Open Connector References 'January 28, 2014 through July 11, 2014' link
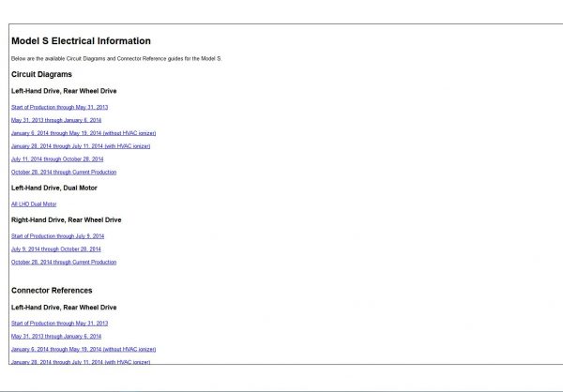The height and width of the screenshot is (392, 563). [81, 362]
